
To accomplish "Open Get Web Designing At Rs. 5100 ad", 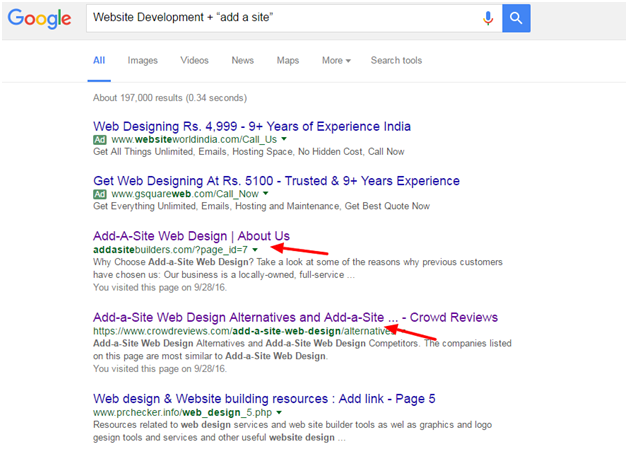I will pos(276,181).
